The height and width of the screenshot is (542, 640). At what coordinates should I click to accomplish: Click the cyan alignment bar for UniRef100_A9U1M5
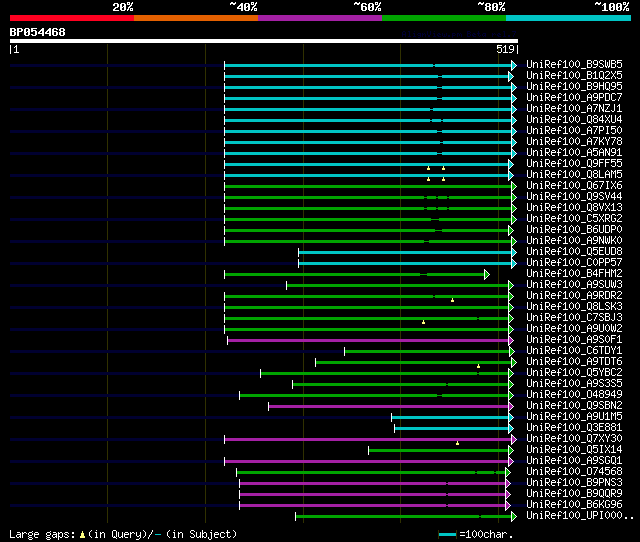(450, 418)
